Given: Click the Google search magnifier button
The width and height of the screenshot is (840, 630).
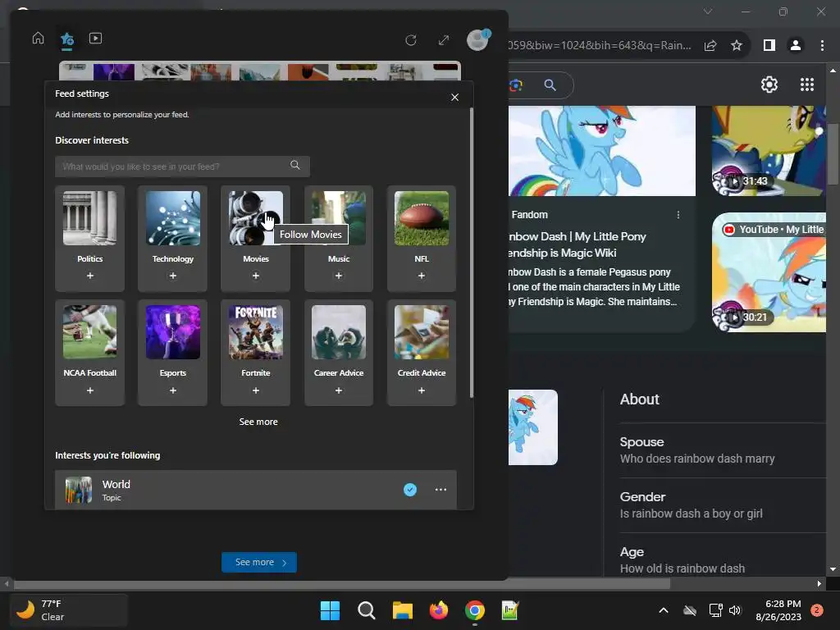Looking at the screenshot, I should point(550,85).
